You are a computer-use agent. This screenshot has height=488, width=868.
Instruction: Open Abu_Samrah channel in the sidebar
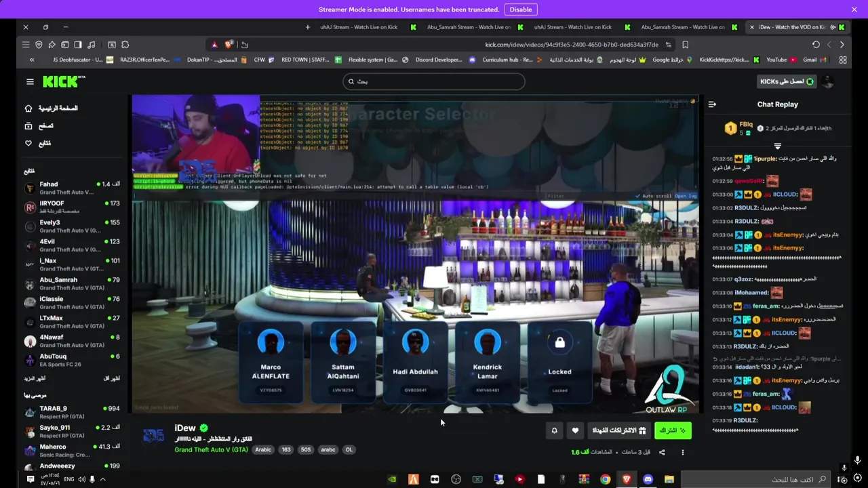pos(72,283)
